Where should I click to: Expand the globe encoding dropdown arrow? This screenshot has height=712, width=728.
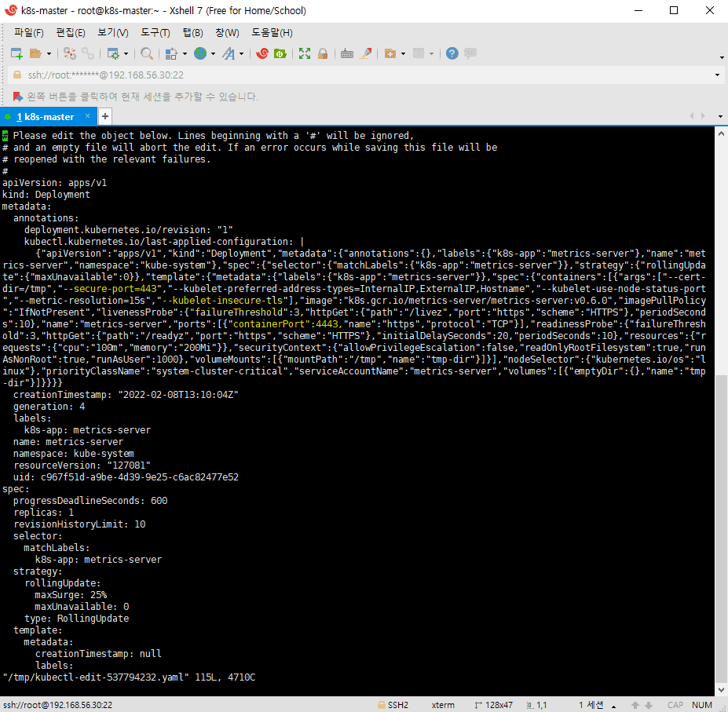click(x=213, y=54)
